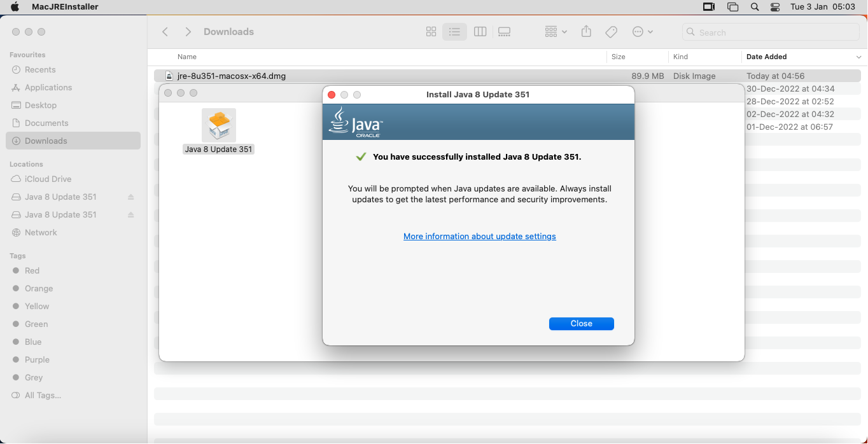868x444 pixels.
Task: Click the Share toolbar icon
Action: pos(587,32)
